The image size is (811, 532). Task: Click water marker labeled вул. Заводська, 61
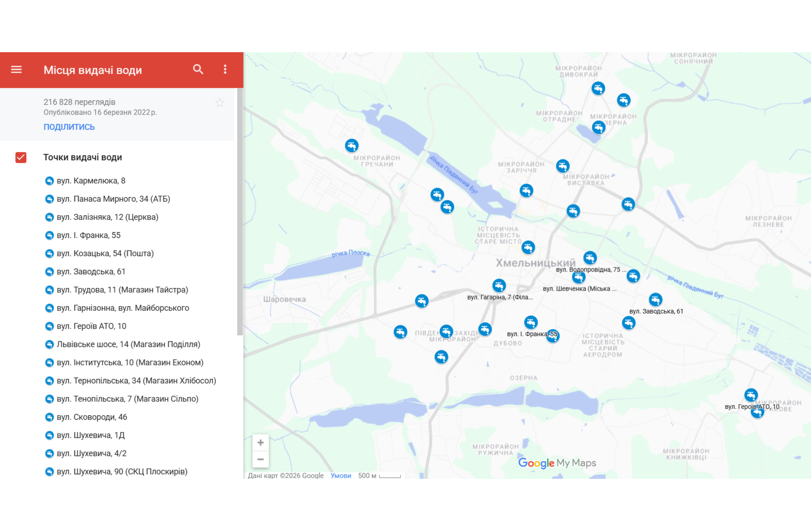pos(655,300)
